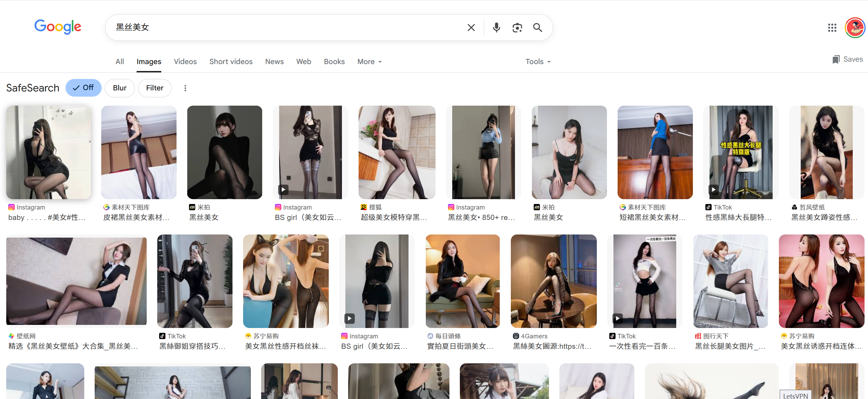This screenshot has width=868, height=399.
Task: Open the News results tab
Action: pyautogui.click(x=274, y=62)
